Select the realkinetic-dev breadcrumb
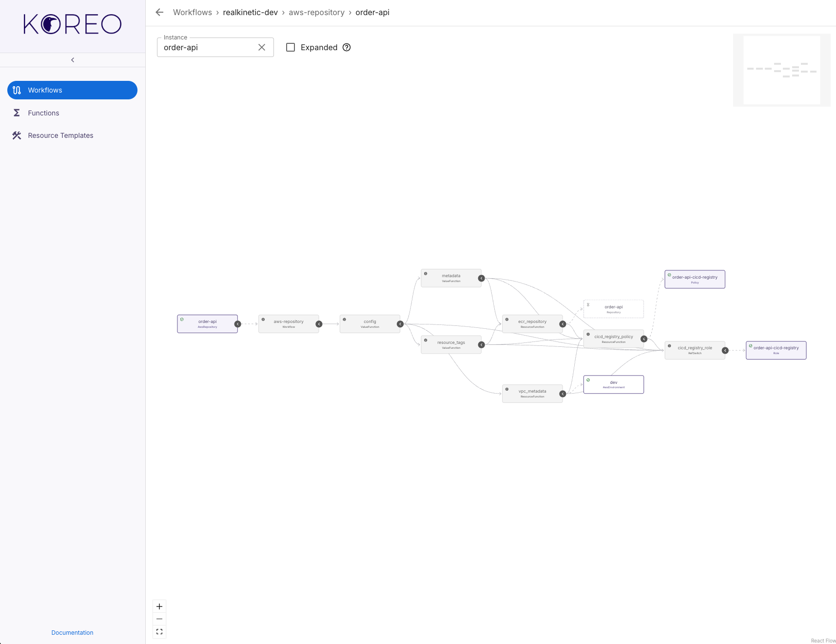836x644 pixels. (x=250, y=12)
